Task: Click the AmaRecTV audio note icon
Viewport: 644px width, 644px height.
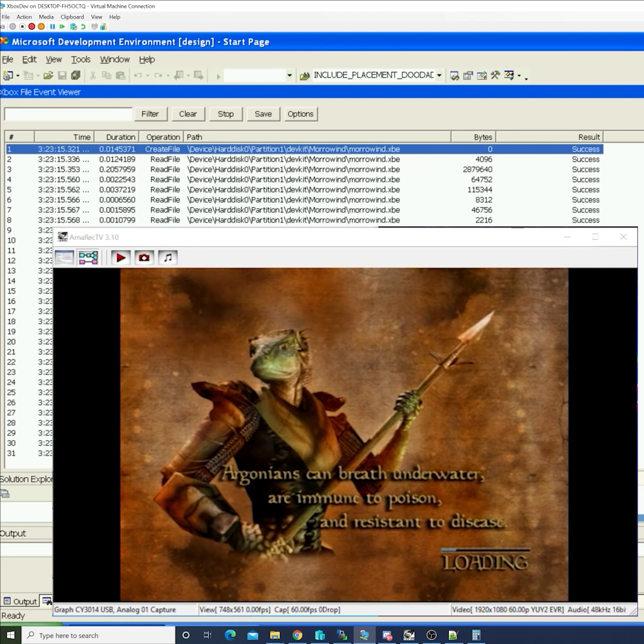Action: (168, 258)
